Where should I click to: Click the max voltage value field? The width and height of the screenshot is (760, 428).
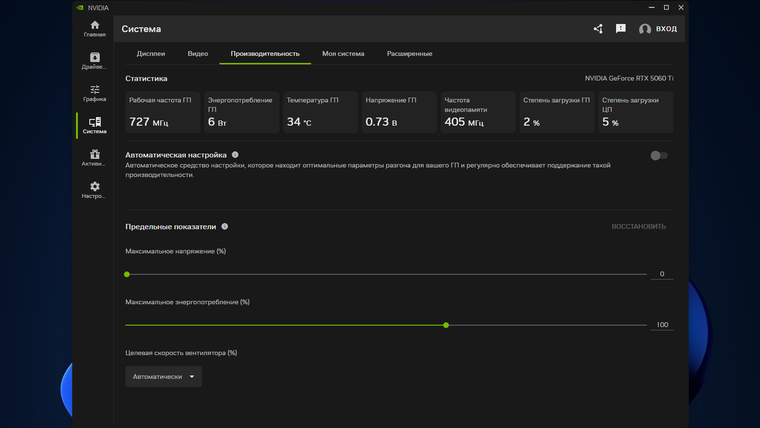(x=662, y=274)
